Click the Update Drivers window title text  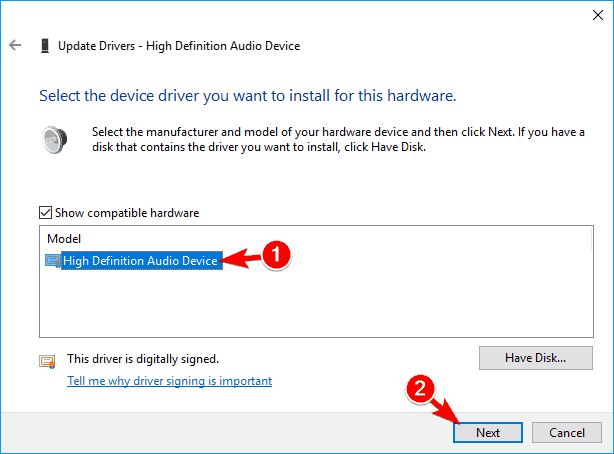(179, 46)
